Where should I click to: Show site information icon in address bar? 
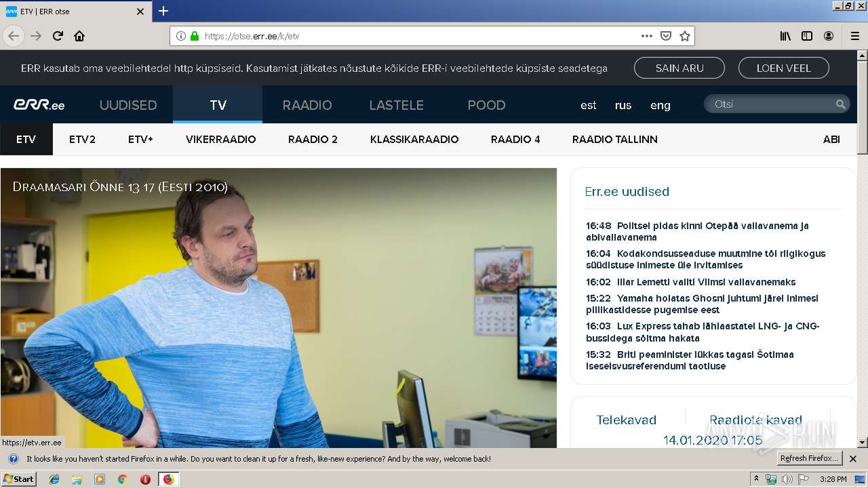click(180, 36)
